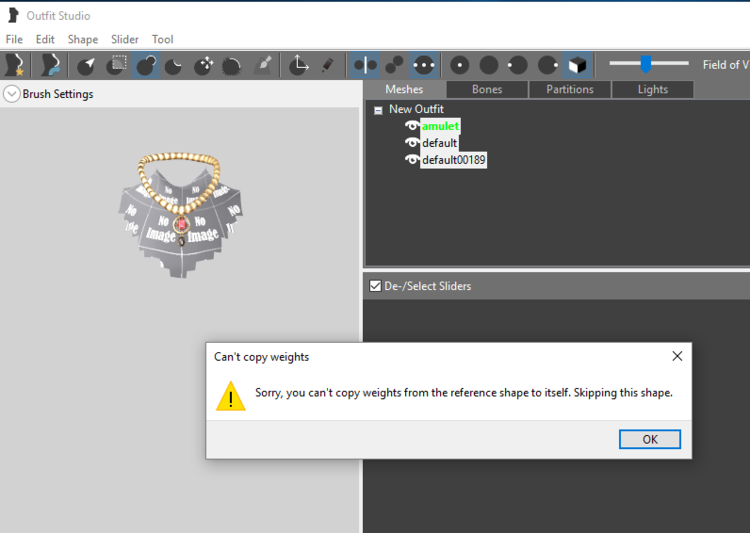The width and height of the screenshot is (750, 533).
Task: Hide the amulet mesh eye icon
Action: click(412, 126)
